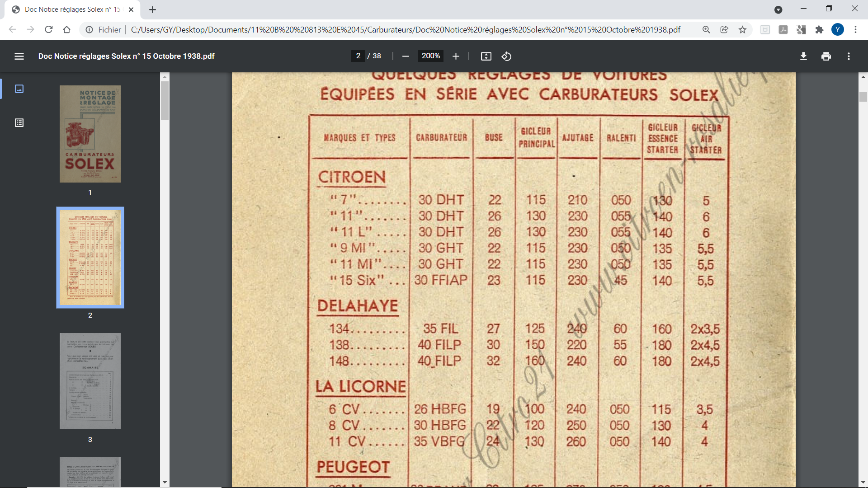This screenshot has height=488, width=868.
Task: Select the Doc Notice réglages Solex tab
Action: [x=72, y=9]
